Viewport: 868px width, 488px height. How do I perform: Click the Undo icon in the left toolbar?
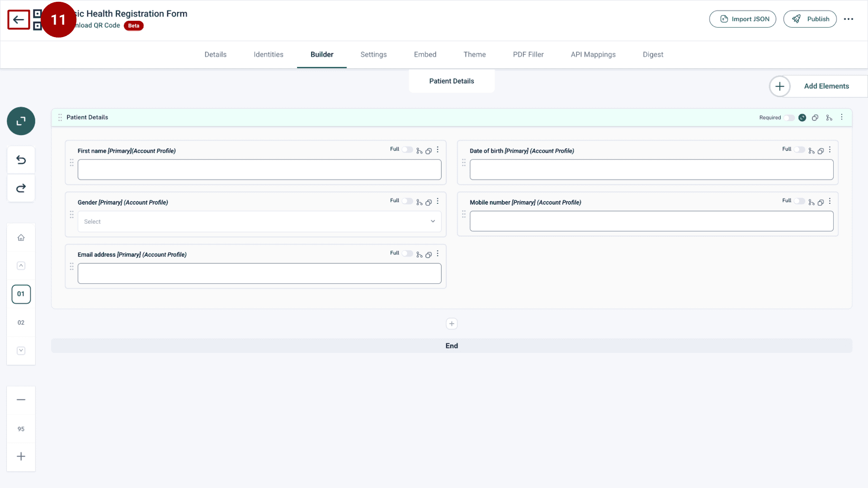point(21,160)
